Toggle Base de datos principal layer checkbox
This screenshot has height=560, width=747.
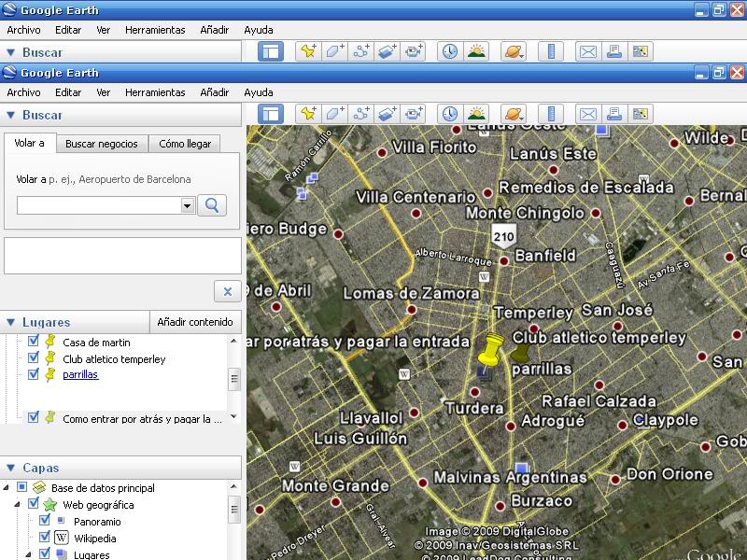(21, 487)
